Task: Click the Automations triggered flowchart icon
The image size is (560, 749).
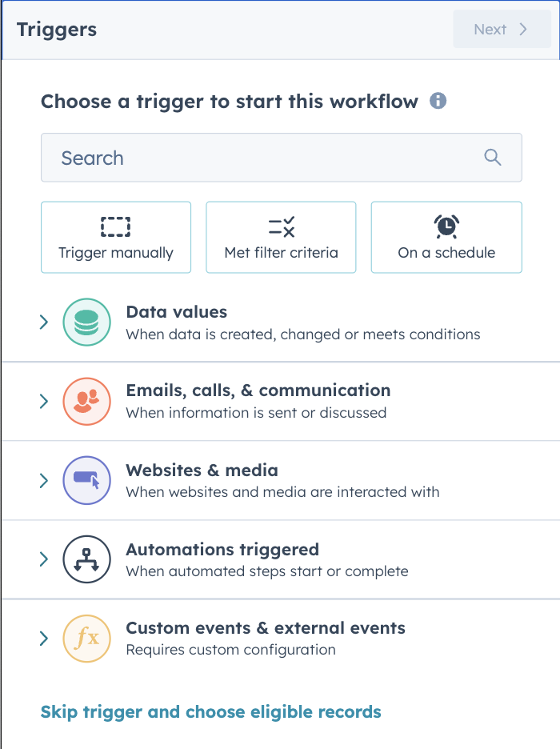Action: tap(86, 559)
